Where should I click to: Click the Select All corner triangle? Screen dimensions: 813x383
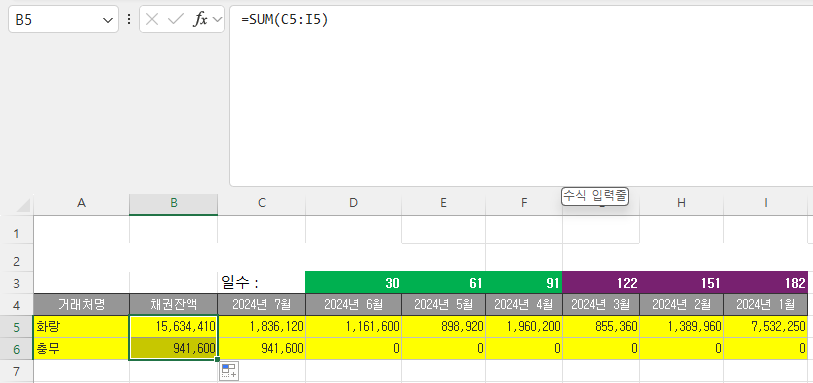coord(23,205)
